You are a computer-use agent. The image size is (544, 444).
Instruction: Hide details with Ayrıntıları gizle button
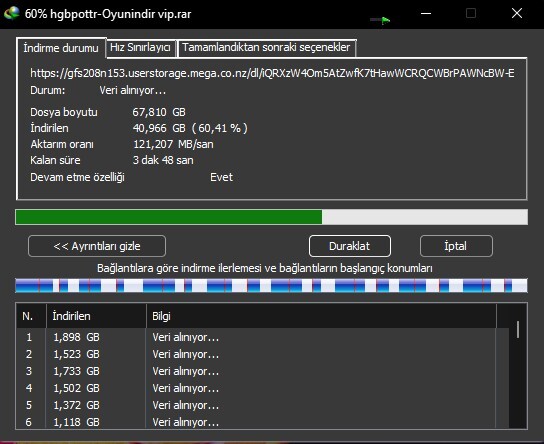(x=97, y=246)
